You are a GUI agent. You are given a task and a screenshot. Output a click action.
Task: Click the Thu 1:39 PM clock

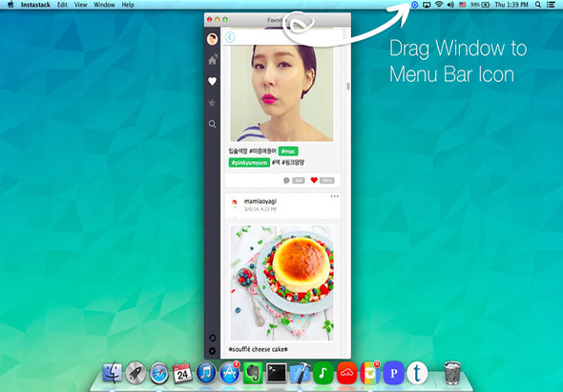pos(511,5)
